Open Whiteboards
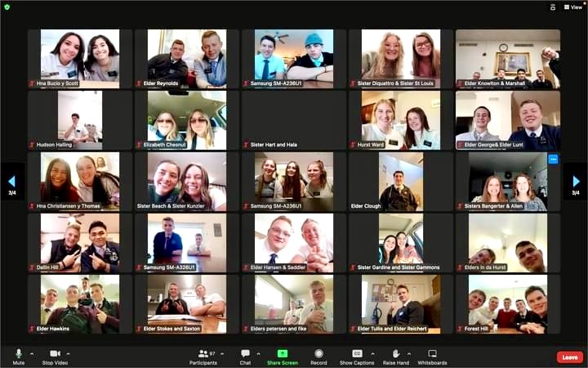The height and width of the screenshot is (368, 588). pos(432,354)
